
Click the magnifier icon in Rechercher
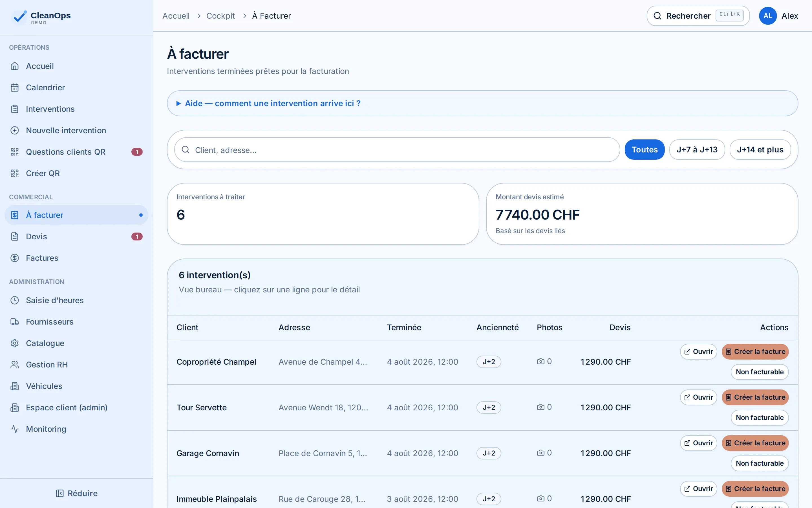(x=657, y=16)
